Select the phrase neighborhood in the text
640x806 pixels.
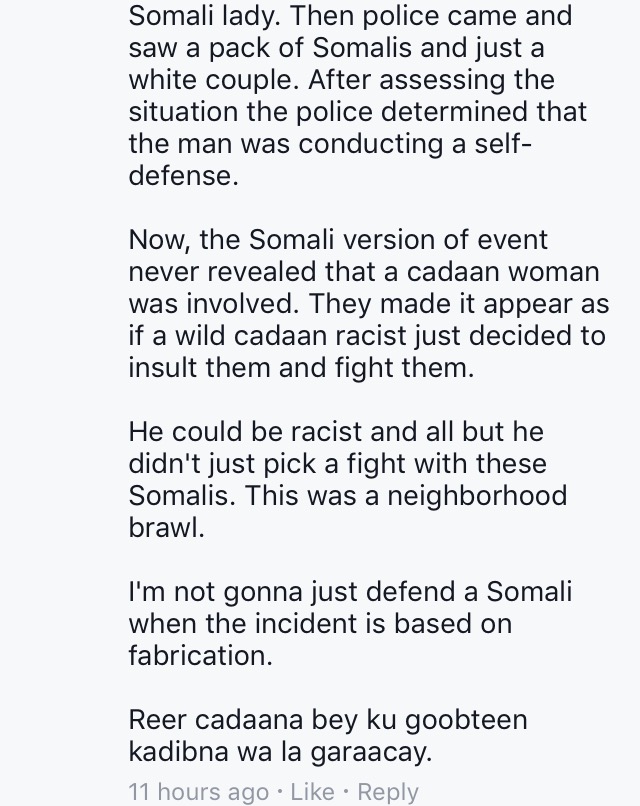[478, 496]
